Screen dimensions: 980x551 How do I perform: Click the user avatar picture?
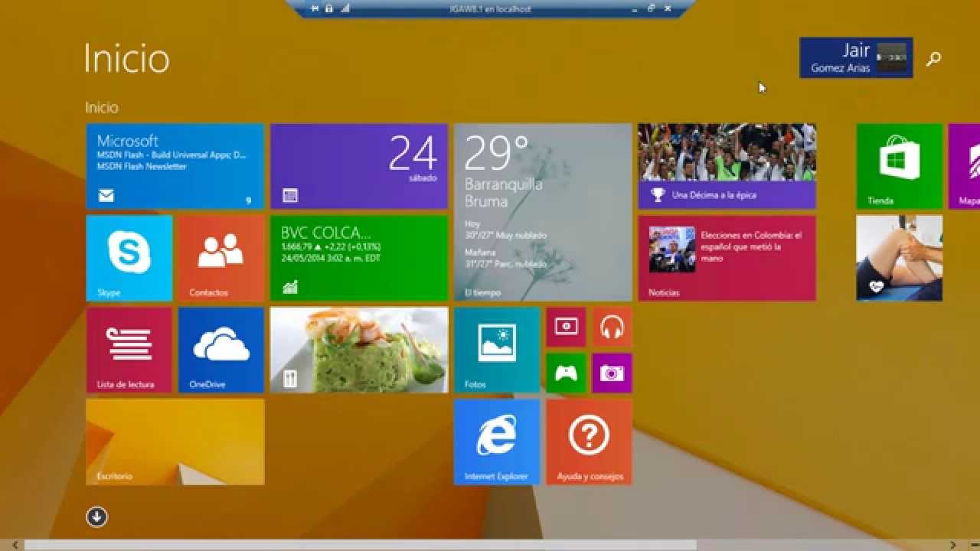(x=891, y=57)
